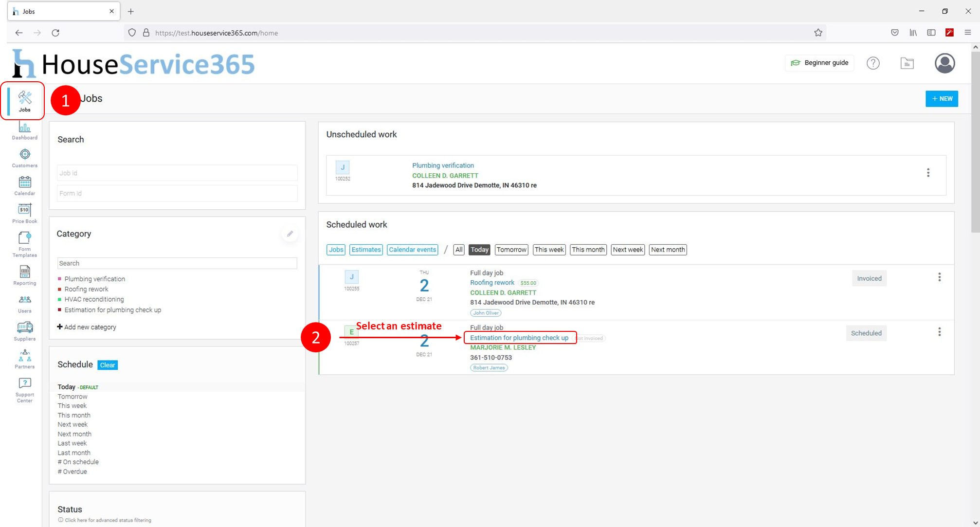980x527 pixels.
Task: Filter by Plumbing verification category in list
Action: click(x=94, y=279)
